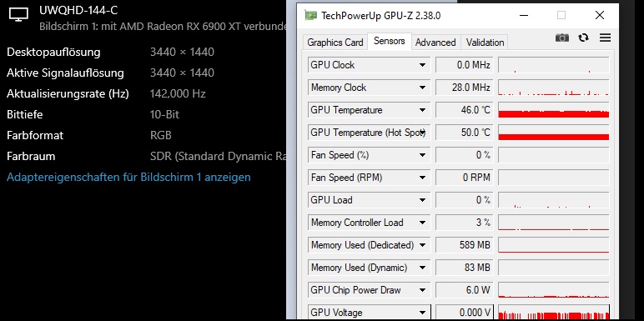Click the GPU Temperature value 46.0 °C
The height and width of the screenshot is (321, 644).
point(464,110)
